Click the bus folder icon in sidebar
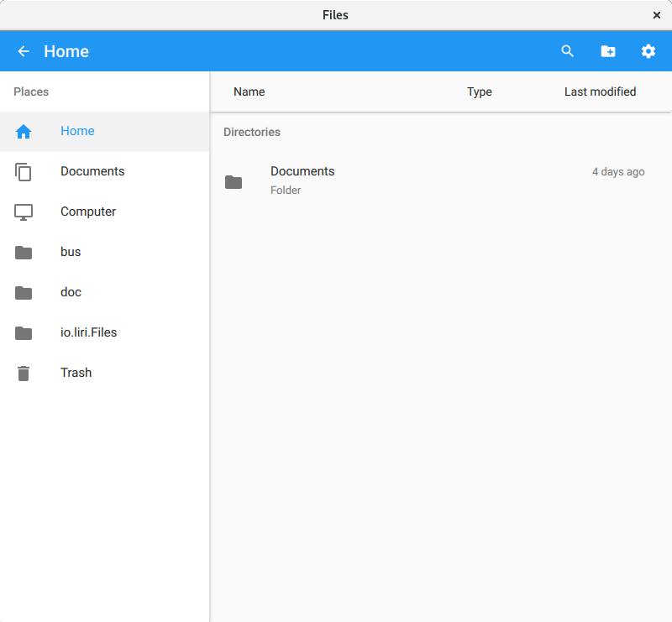The image size is (672, 622). tap(23, 252)
